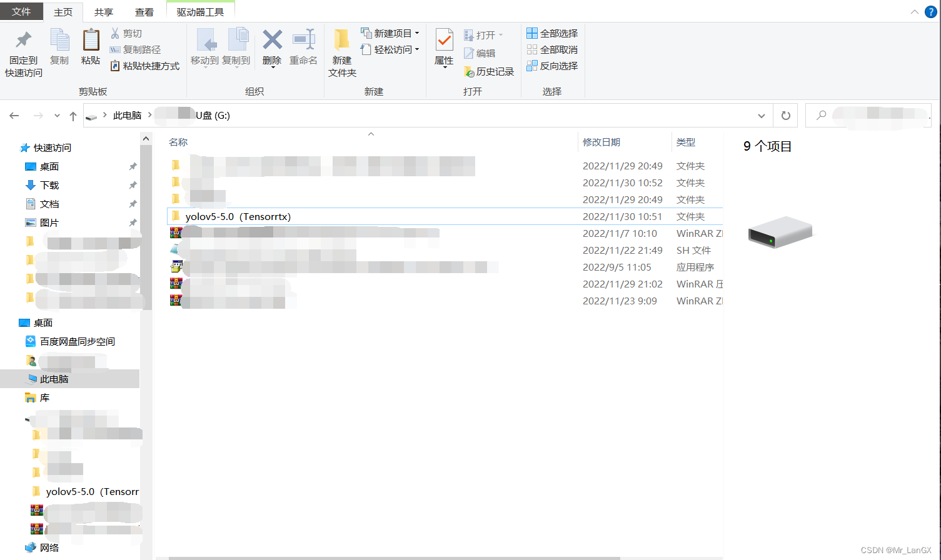Click the Edit (编辑) ribbon button
Viewport: 941px width, 560px height.
coord(480,53)
